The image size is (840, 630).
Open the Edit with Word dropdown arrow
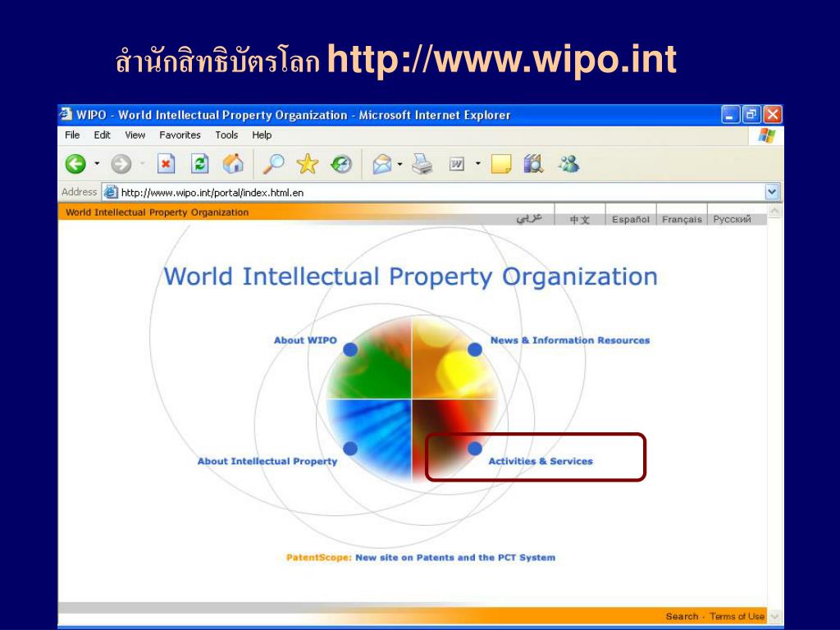coord(478,164)
